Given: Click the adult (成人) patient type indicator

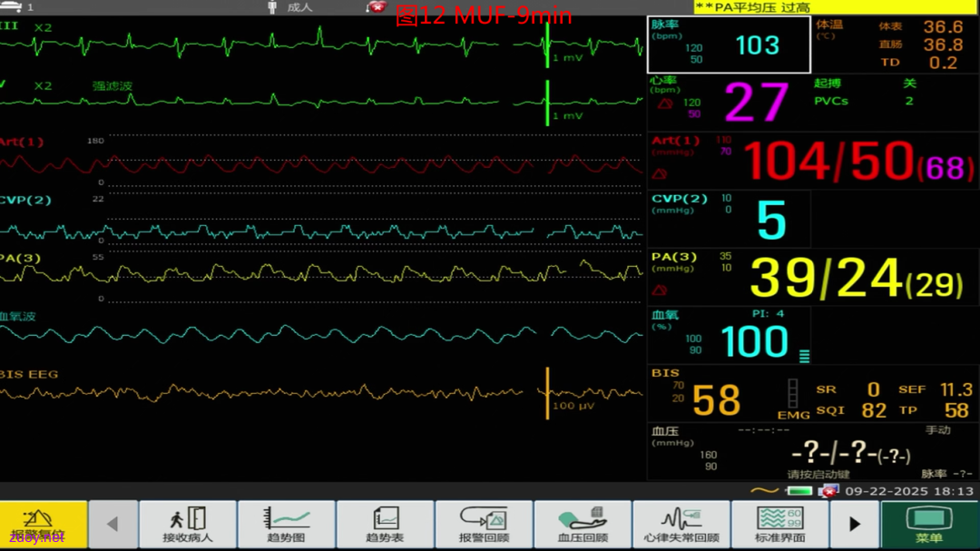Looking at the screenshot, I should coord(299,7).
